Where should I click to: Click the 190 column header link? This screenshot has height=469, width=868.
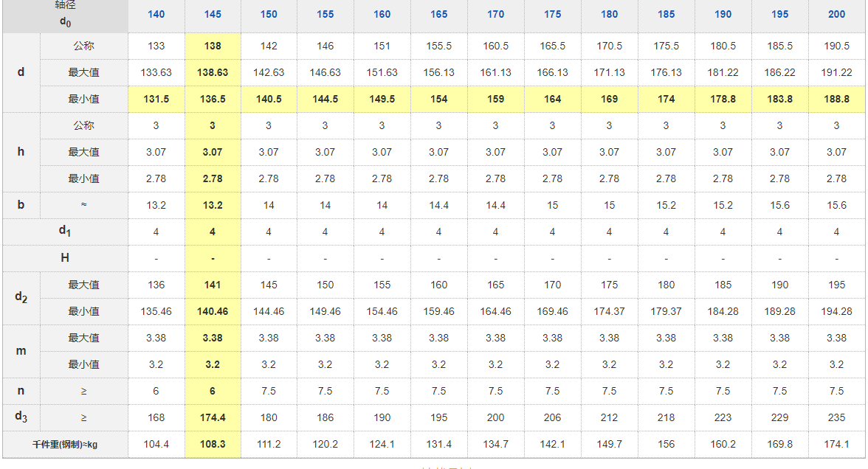click(723, 14)
